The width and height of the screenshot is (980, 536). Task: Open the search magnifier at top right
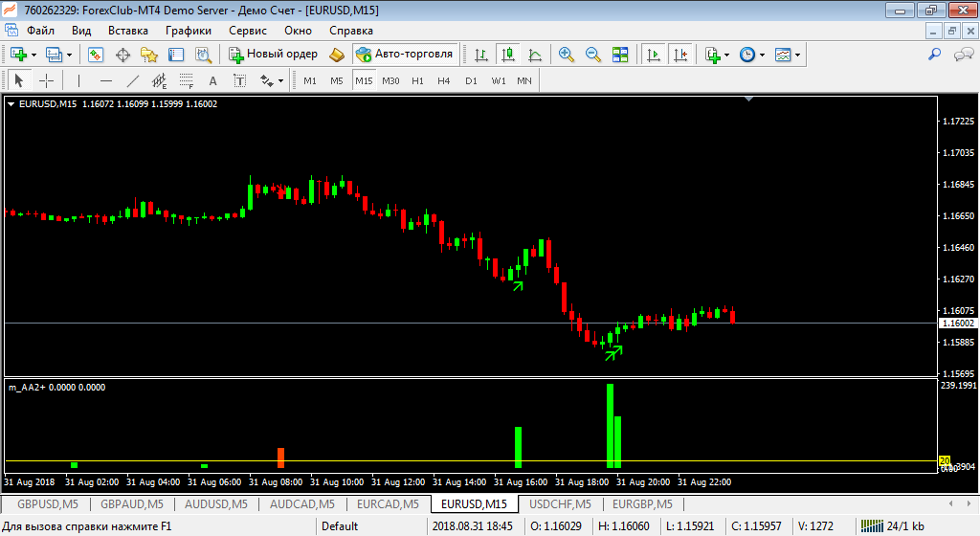coord(934,55)
